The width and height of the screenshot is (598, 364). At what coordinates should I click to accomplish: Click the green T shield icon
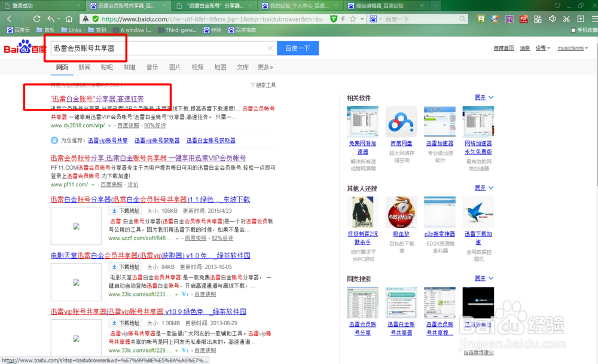(x=333, y=19)
